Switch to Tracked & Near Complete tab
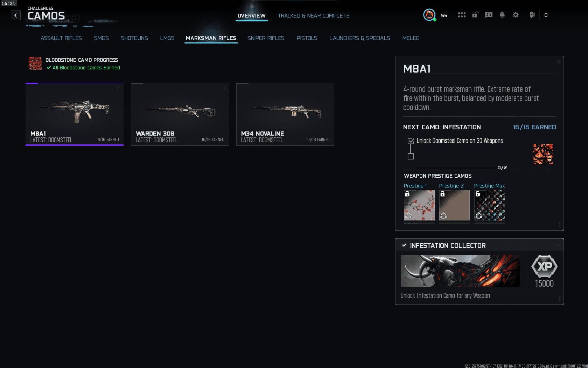The width and height of the screenshot is (588, 368). pyautogui.click(x=314, y=16)
